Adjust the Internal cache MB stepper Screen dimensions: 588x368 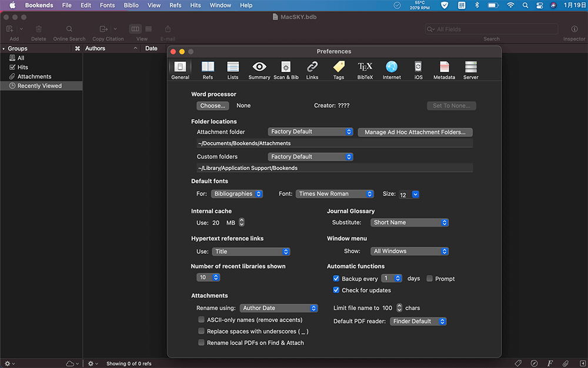click(x=242, y=223)
